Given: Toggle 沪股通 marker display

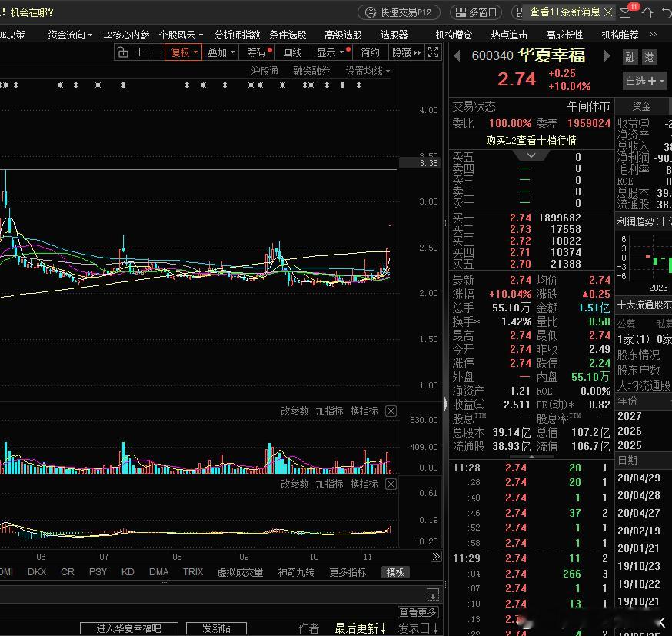Looking at the screenshot, I should point(264,72).
